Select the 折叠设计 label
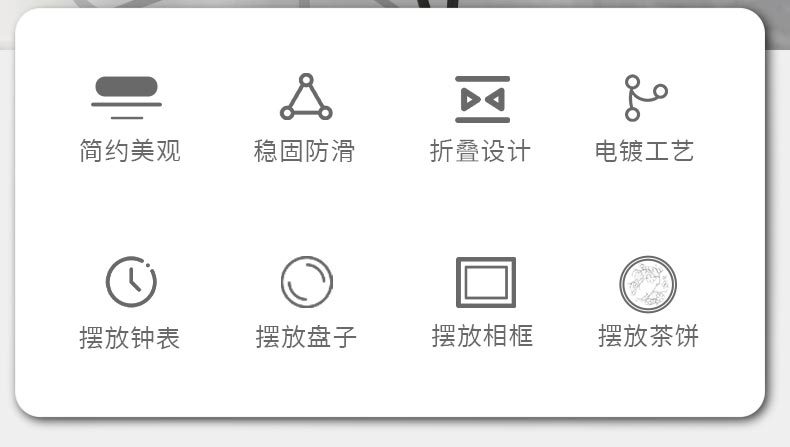 pyautogui.click(x=480, y=151)
